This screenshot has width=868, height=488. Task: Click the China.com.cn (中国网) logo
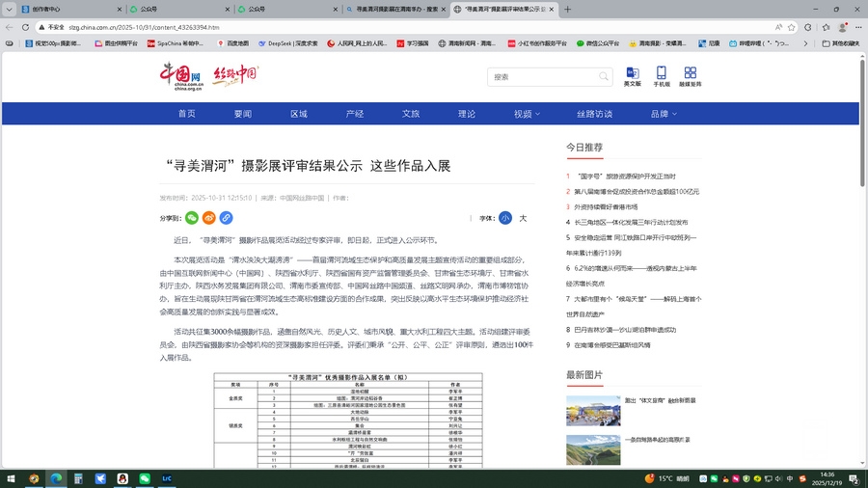tap(180, 75)
